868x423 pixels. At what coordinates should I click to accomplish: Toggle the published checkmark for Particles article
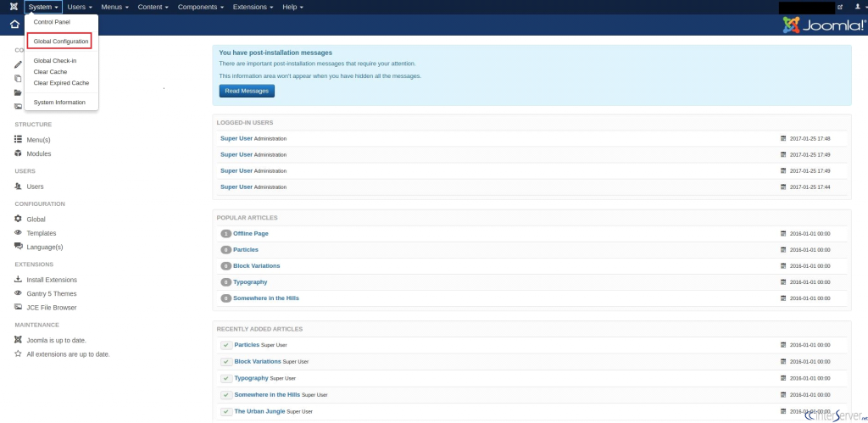[225, 345]
